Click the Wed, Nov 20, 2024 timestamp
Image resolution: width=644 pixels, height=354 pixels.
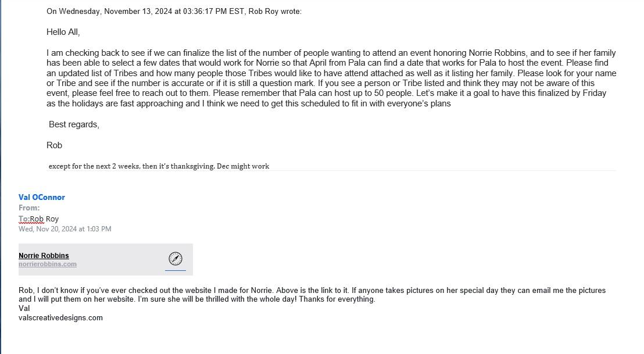coord(65,229)
